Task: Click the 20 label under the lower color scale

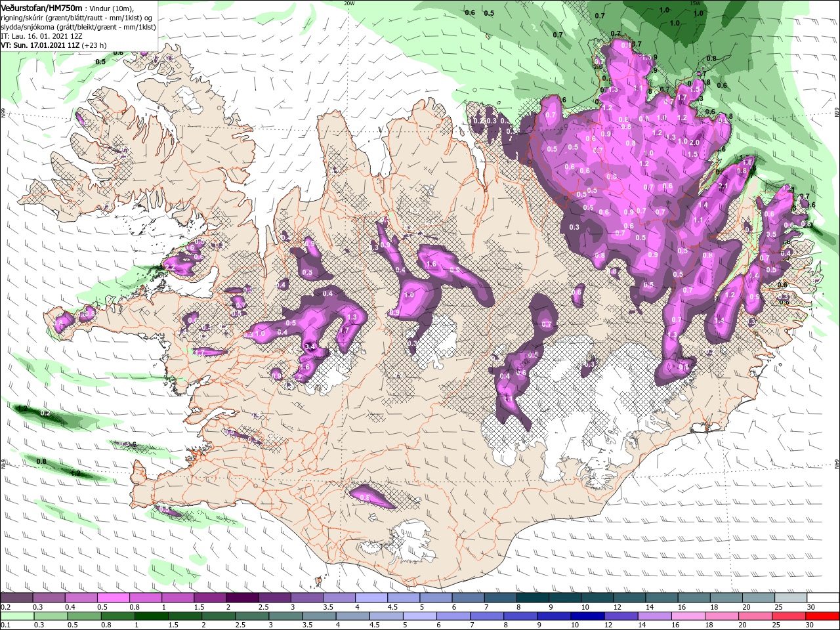Action: tap(744, 625)
